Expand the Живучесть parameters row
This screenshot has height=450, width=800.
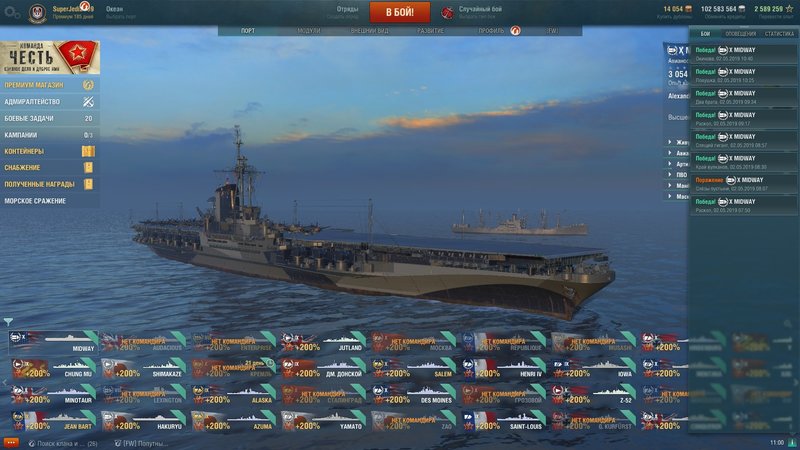[x=678, y=142]
